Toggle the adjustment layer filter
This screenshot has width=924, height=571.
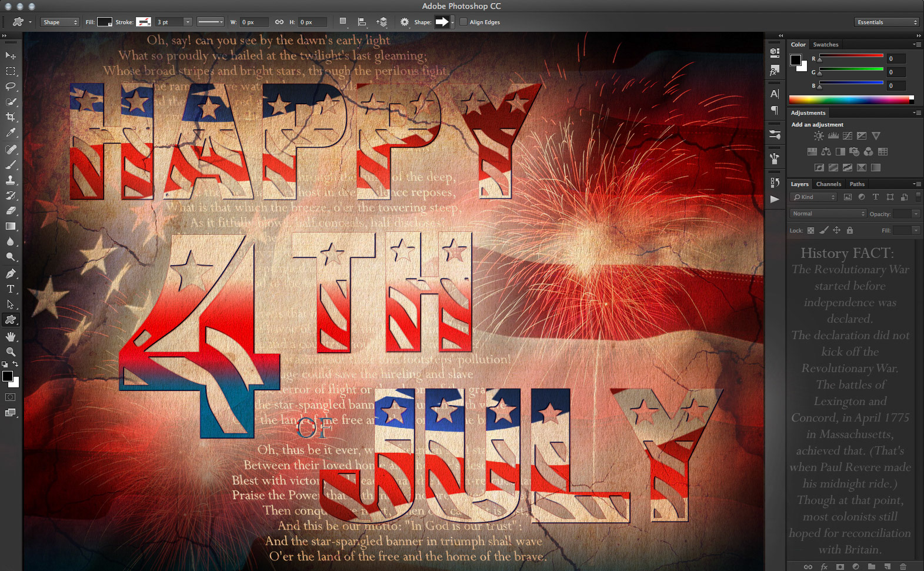point(862,197)
